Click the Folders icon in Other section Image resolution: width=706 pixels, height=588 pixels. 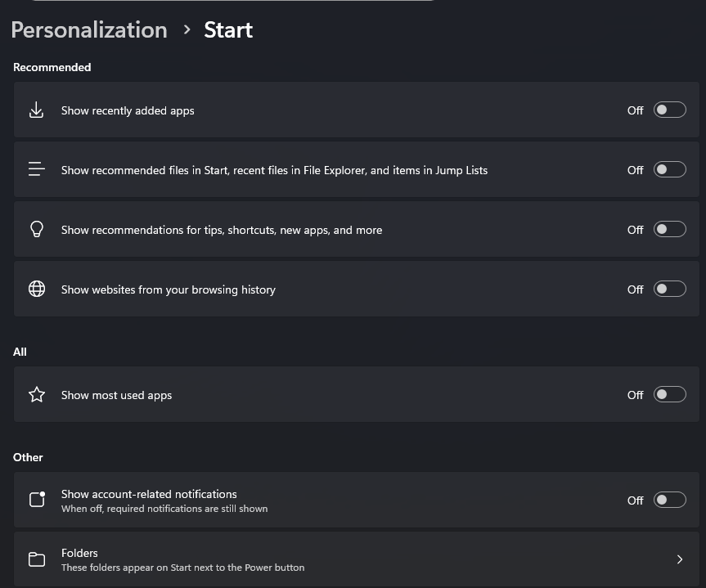(37, 559)
